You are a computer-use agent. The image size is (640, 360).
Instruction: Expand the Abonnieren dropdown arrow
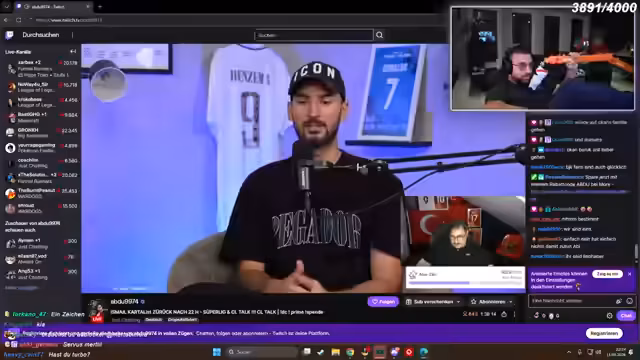click(x=511, y=302)
